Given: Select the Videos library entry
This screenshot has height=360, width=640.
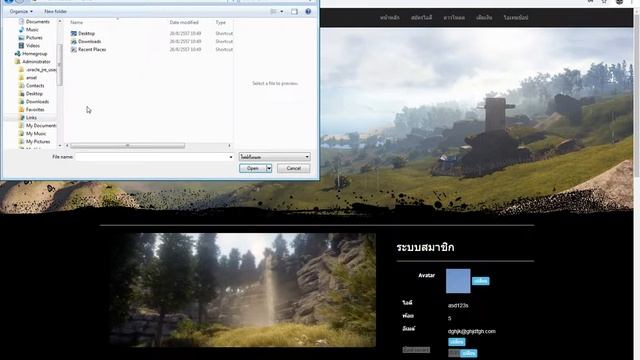Looking at the screenshot, I should tap(29, 46).
